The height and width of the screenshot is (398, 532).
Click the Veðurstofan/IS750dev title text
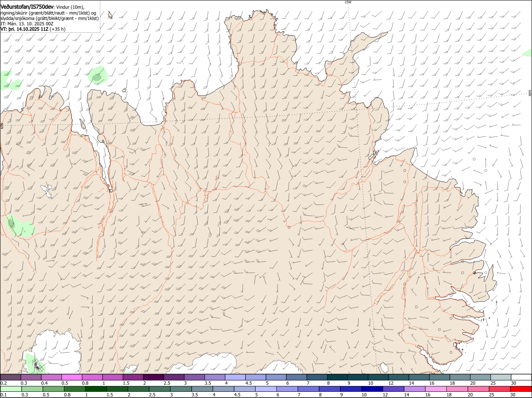[27, 7]
